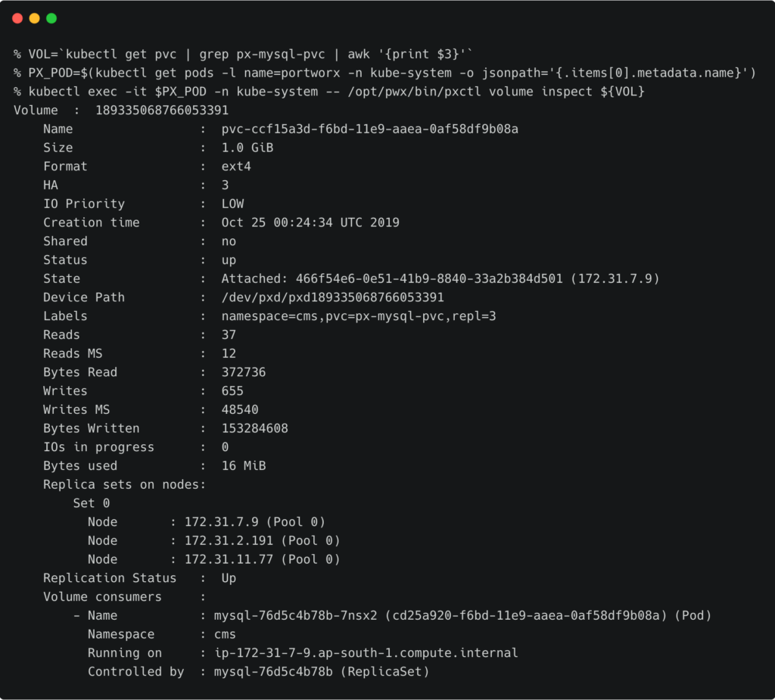Click the creation time "Oct 25 00:24:34 UTC 2019"
The image size is (775, 700).
(310, 222)
